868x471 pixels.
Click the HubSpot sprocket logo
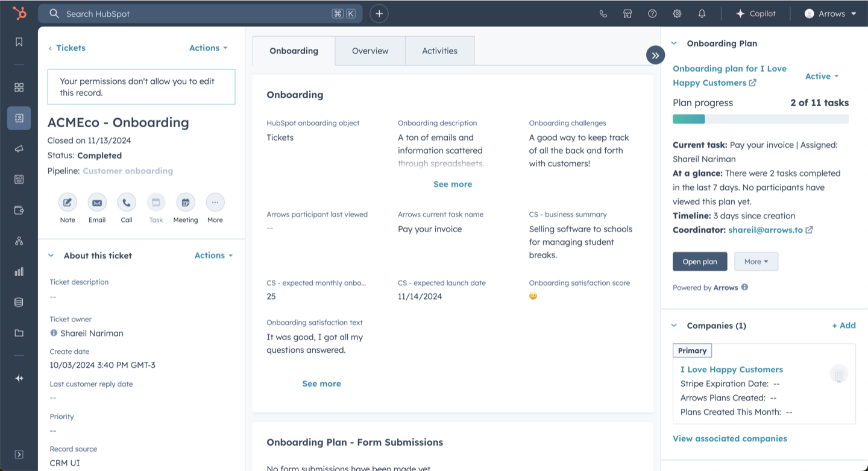(x=19, y=13)
